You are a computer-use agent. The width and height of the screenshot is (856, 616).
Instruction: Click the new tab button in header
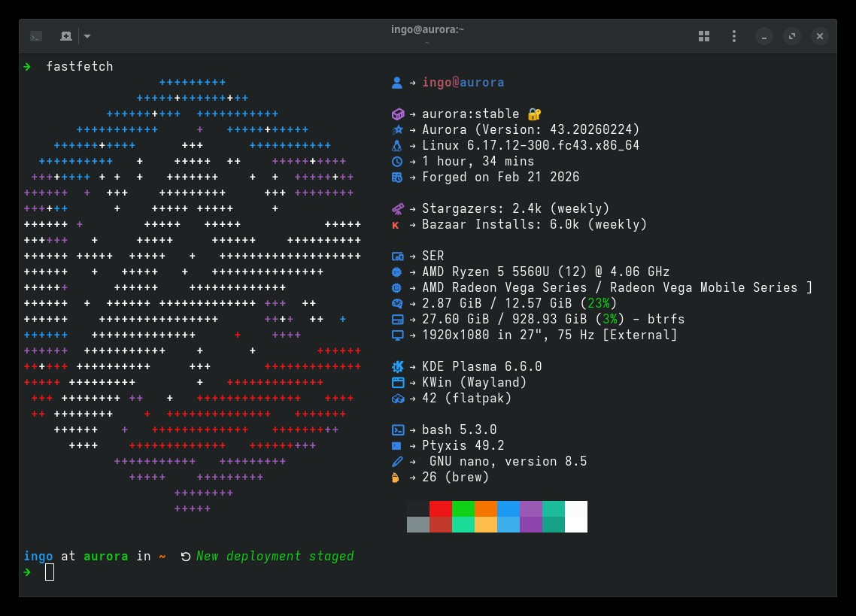coord(66,36)
